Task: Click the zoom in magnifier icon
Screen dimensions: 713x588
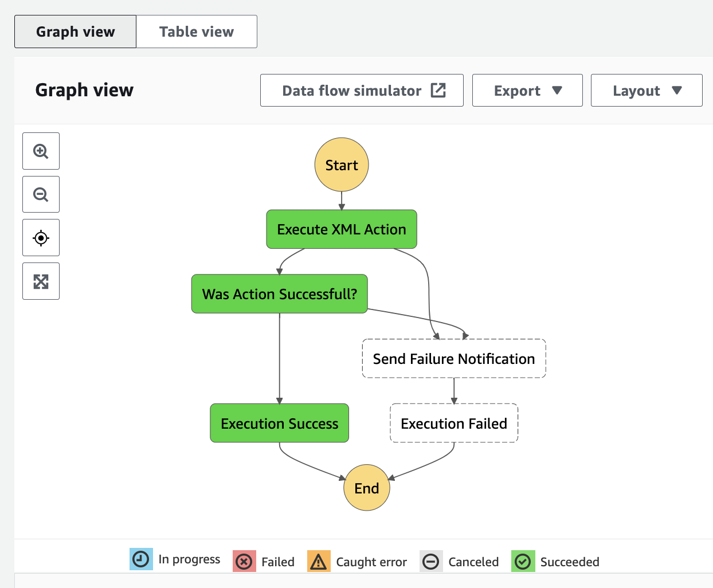Action: click(x=41, y=151)
